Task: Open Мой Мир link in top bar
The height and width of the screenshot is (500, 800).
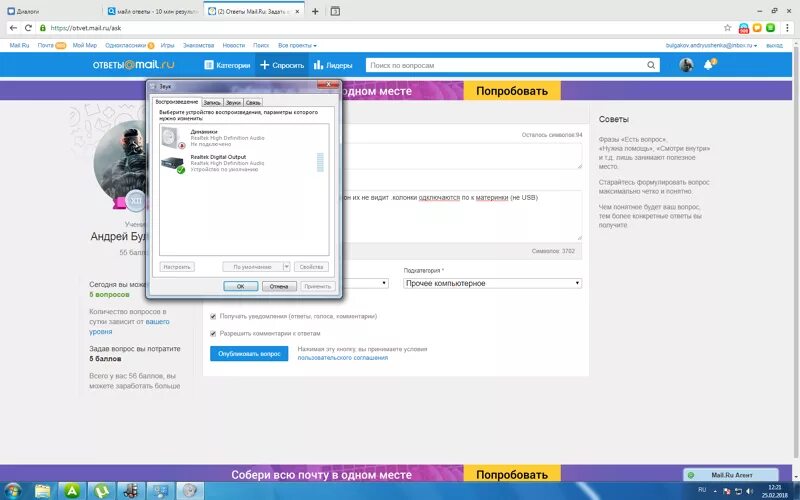Action: click(85, 45)
